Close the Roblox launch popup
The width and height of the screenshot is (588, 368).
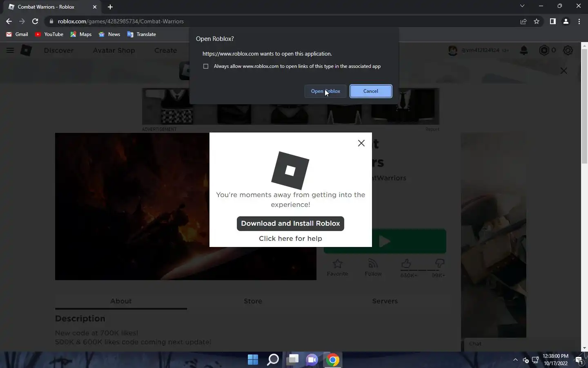pos(361,143)
